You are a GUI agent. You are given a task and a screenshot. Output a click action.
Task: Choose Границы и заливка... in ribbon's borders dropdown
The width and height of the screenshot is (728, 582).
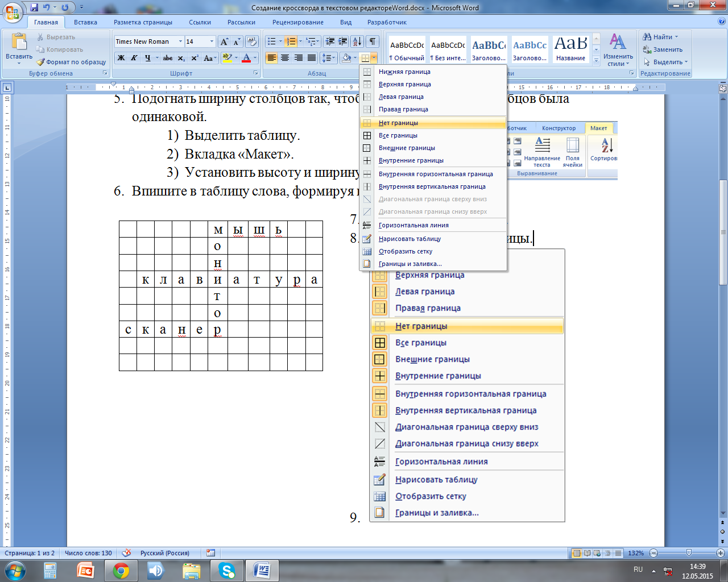(433, 264)
